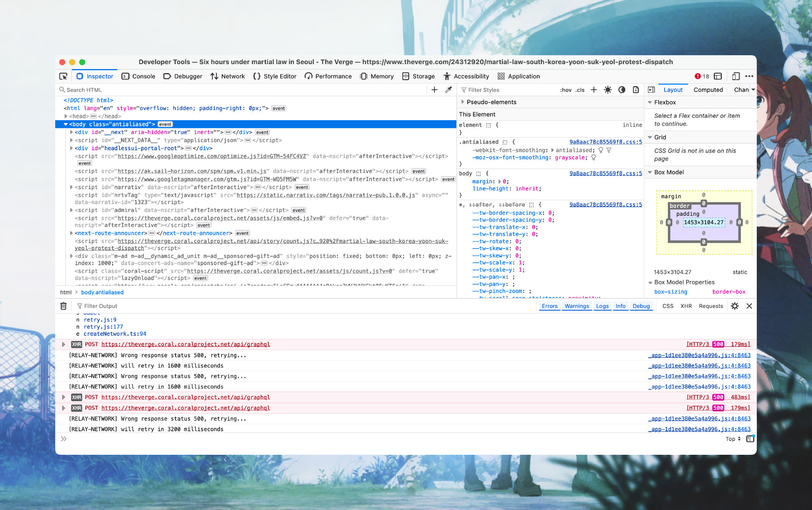Pick a color with the eyedropper
The image size is (812, 510).
coord(449,90)
